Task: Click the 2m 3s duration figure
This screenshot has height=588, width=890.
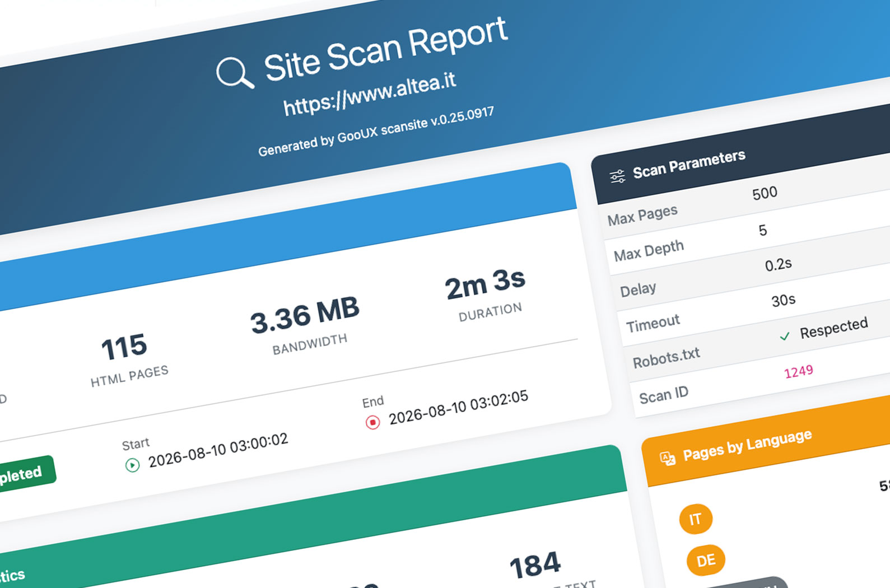Action: [x=485, y=284]
